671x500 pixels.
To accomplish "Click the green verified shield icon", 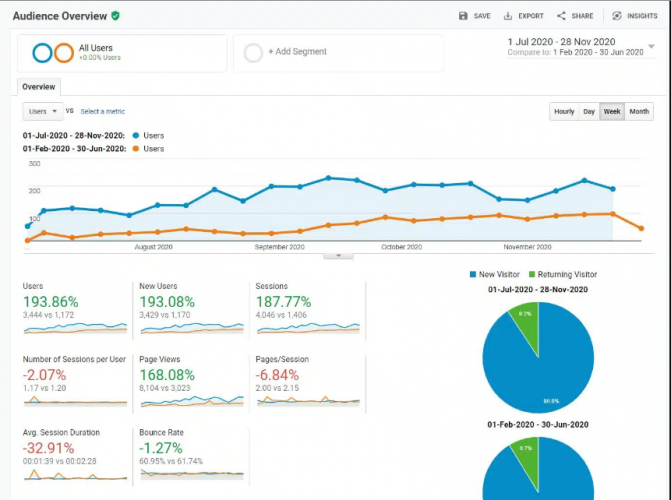I will (115, 16).
